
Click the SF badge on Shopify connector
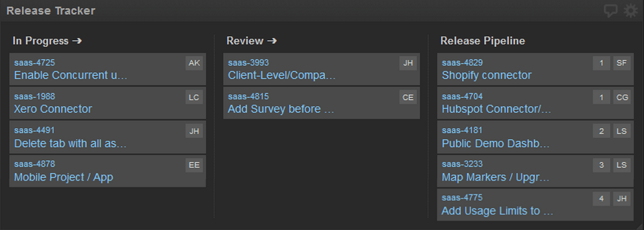coord(622,63)
